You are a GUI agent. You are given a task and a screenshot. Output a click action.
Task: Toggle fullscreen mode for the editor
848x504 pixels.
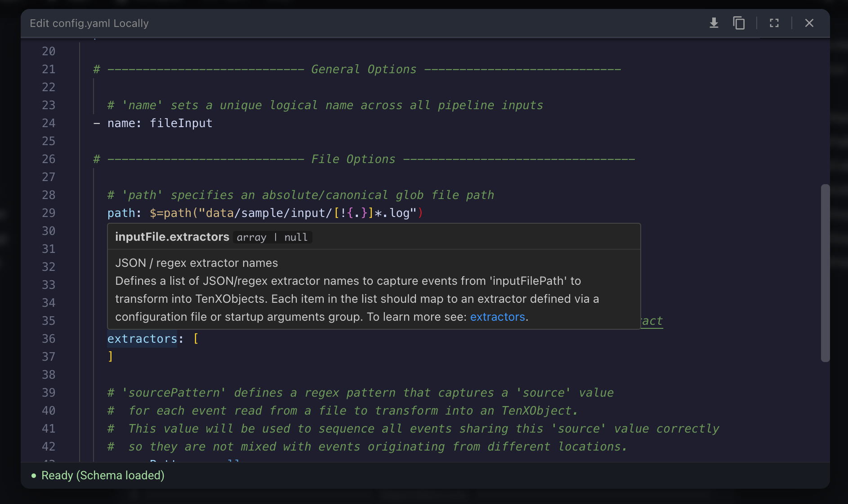coord(774,23)
